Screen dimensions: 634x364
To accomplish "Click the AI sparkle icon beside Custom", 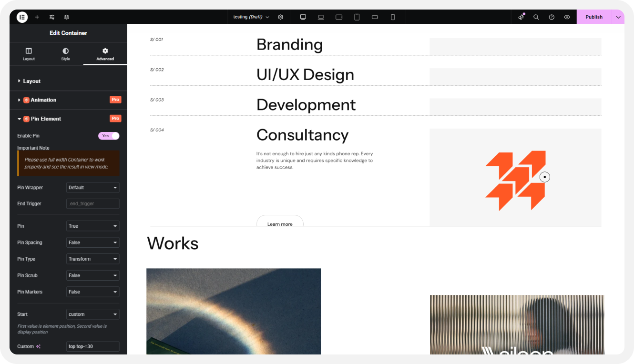I will point(38,346).
